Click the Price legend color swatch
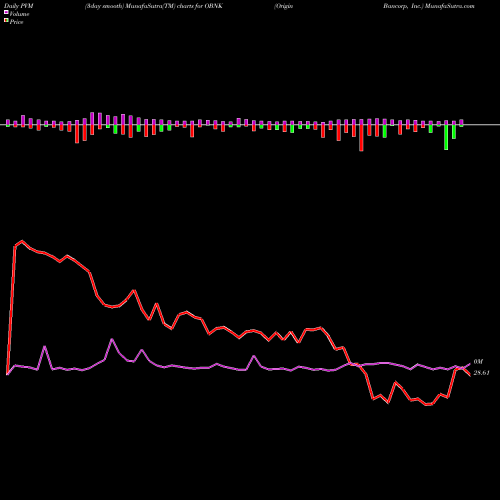This screenshot has width=500, height=500. pos(6,21)
